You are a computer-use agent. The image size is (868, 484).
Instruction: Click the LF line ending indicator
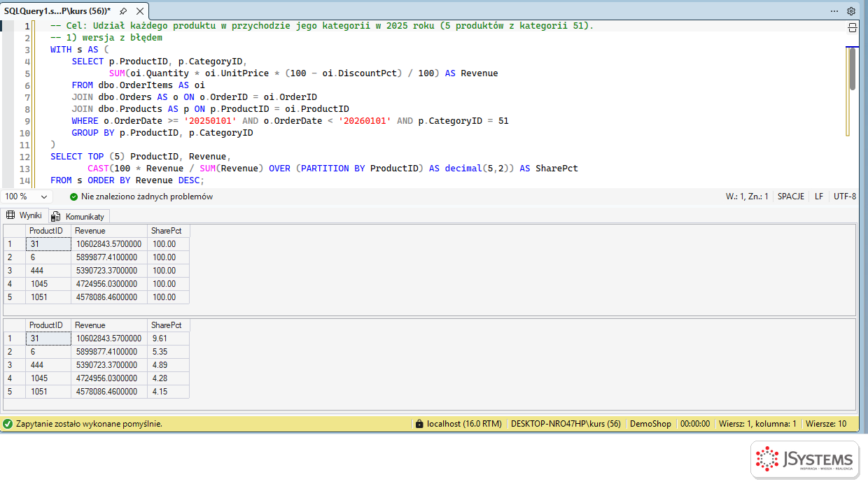[x=819, y=197]
